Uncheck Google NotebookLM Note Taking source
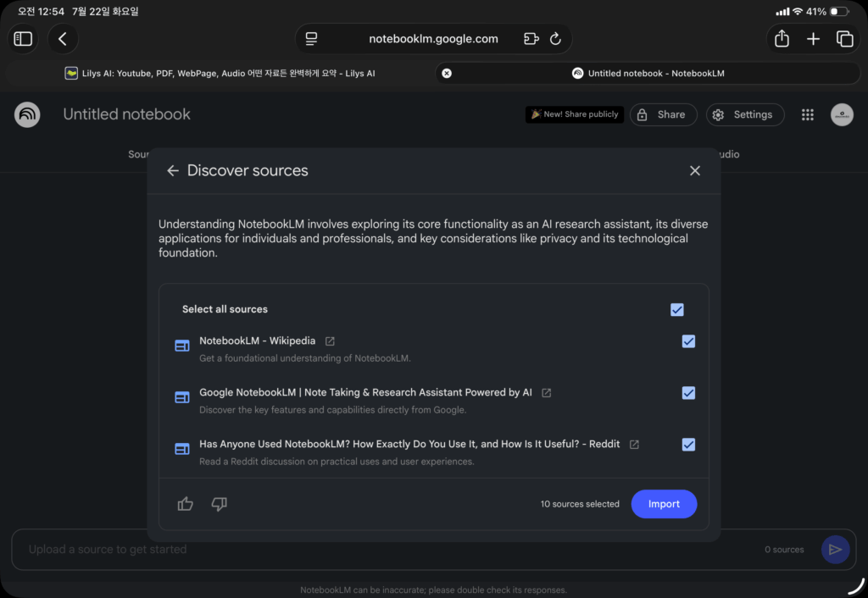This screenshot has width=868, height=598. (x=688, y=393)
